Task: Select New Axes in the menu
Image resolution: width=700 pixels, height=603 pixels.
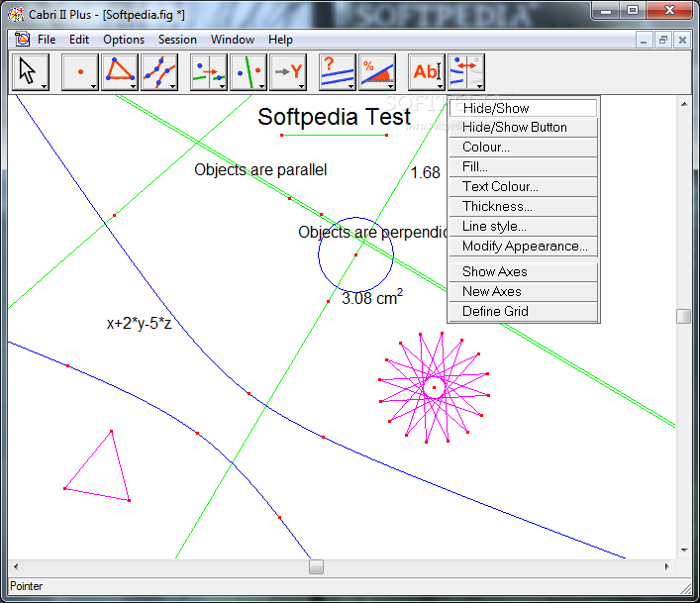Action: pyautogui.click(x=523, y=291)
